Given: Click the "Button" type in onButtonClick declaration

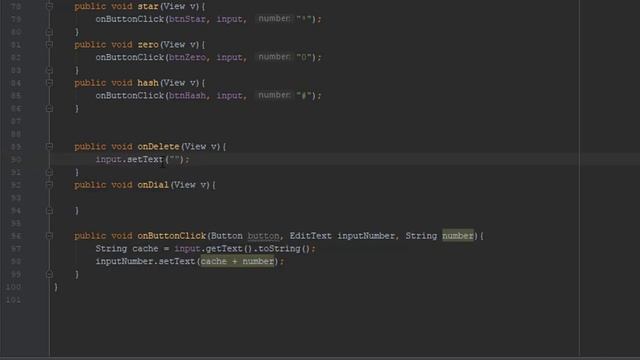Looking at the screenshot, I should click(227, 236).
